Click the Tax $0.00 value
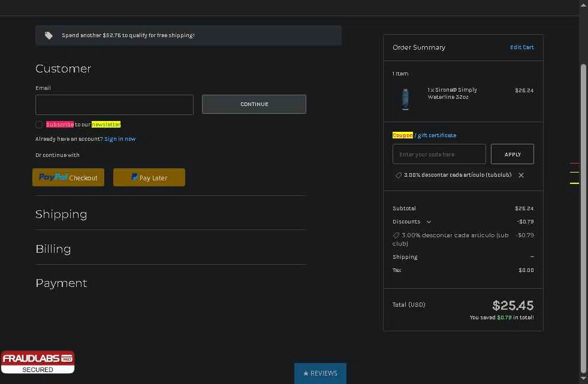 pyautogui.click(x=526, y=270)
